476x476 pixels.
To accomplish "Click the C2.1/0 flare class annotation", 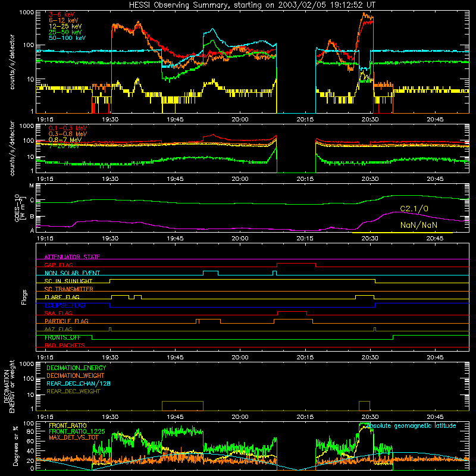I will coord(414,209).
